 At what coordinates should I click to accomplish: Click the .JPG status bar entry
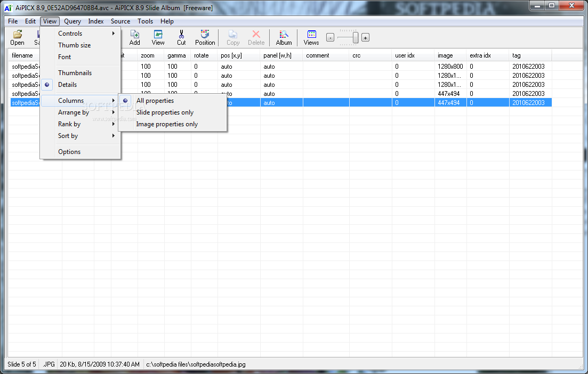(49, 364)
